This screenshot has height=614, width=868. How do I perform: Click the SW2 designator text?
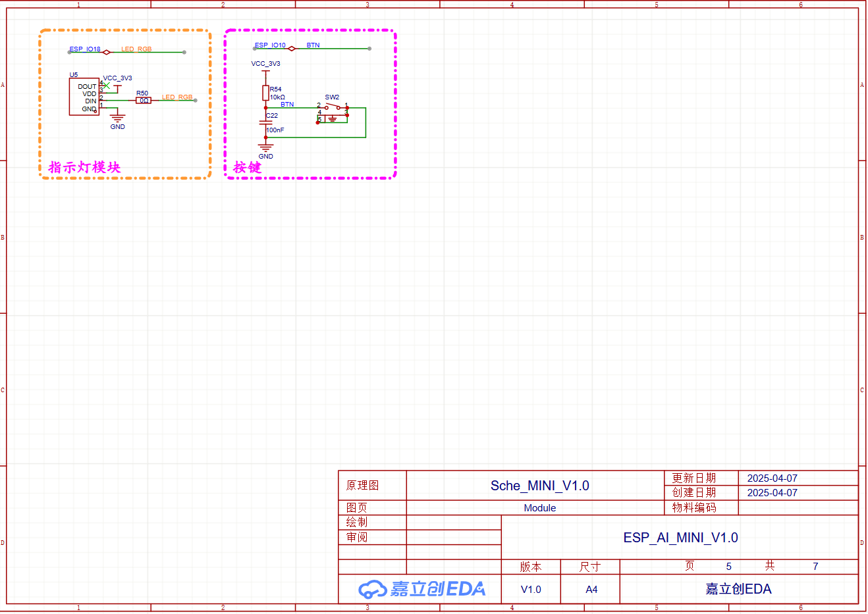[332, 97]
